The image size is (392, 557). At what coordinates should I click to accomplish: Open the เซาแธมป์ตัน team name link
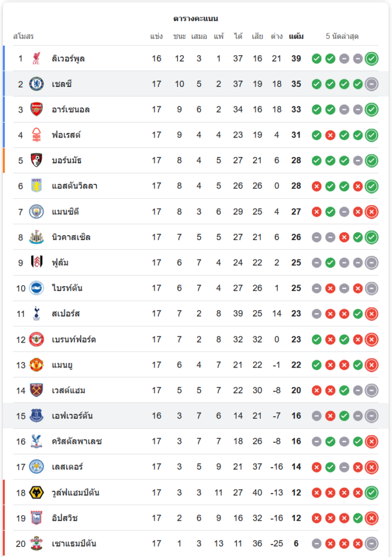74,544
